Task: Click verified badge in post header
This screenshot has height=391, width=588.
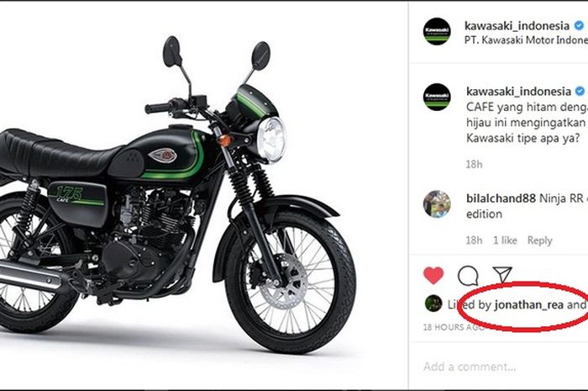Action: pyautogui.click(x=579, y=26)
